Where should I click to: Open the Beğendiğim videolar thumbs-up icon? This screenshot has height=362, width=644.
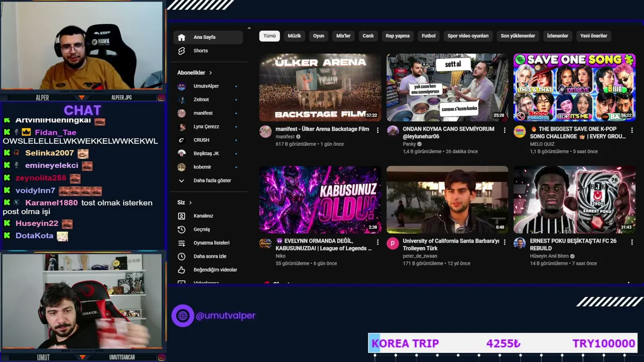182,270
